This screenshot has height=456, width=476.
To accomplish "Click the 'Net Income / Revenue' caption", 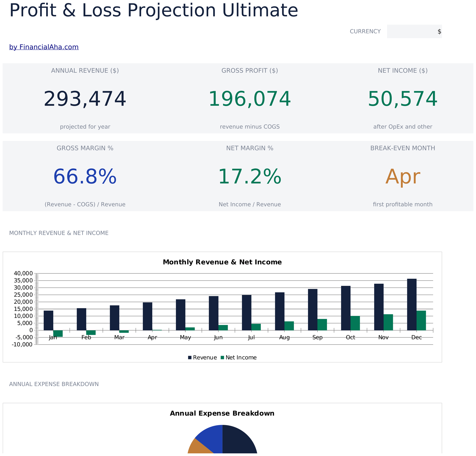I will pyautogui.click(x=250, y=204).
